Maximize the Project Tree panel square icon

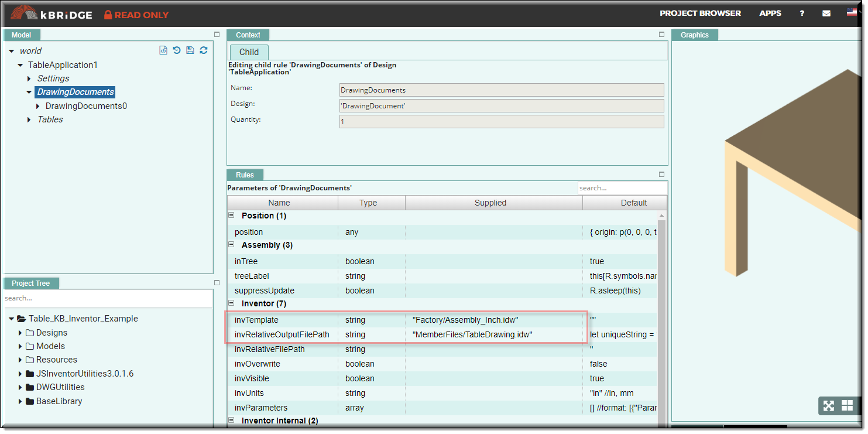pos(217,283)
